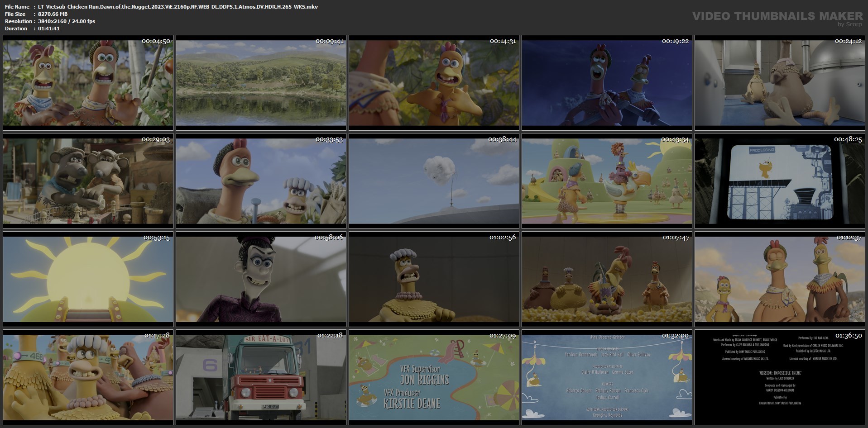The image size is (868, 428).
Task: Click the resolution value 3840x2160 / 24.00 fps
Action: 67,21
